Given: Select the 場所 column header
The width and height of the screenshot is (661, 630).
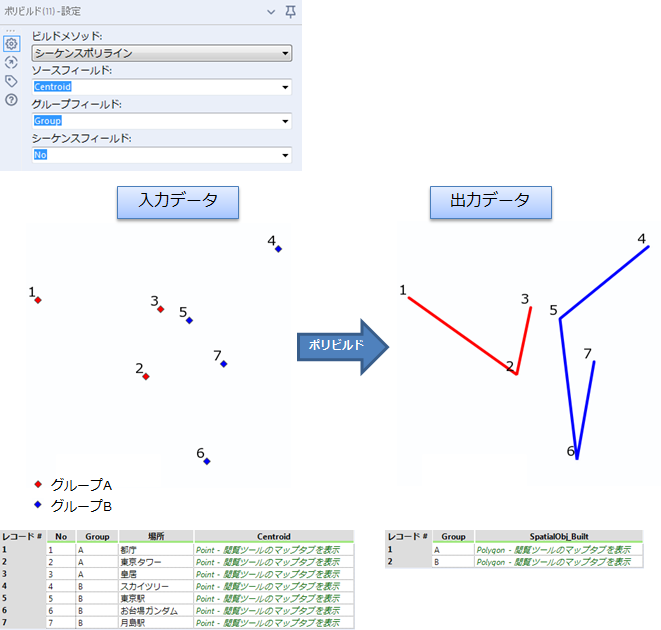Looking at the screenshot, I should point(156,536).
